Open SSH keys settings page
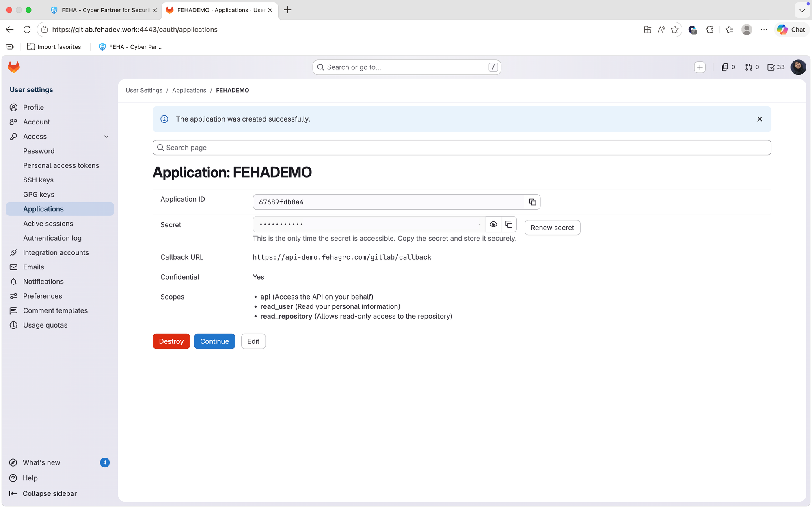812x508 pixels. 38,180
